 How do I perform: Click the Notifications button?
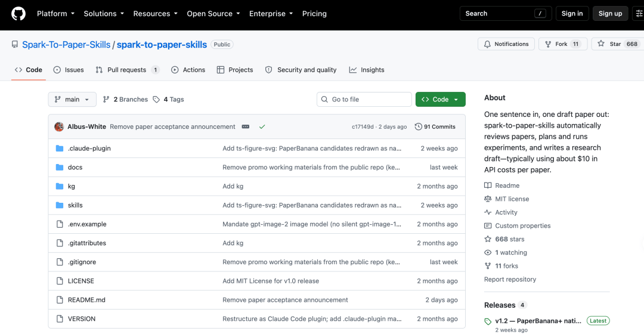tap(506, 44)
